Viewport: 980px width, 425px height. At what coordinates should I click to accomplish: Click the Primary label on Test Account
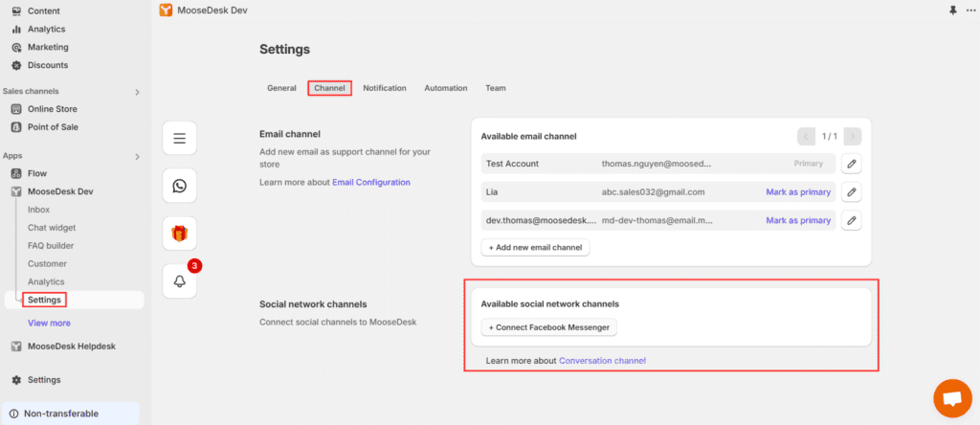808,164
